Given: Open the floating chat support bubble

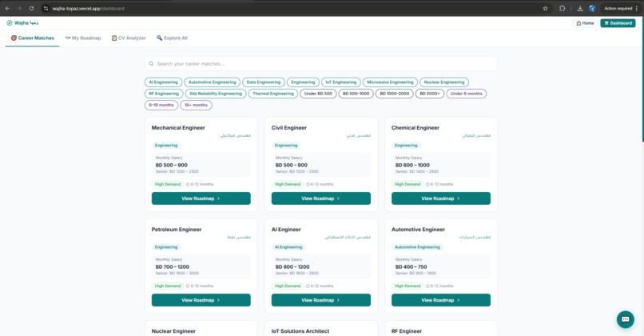Looking at the screenshot, I should (625, 319).
